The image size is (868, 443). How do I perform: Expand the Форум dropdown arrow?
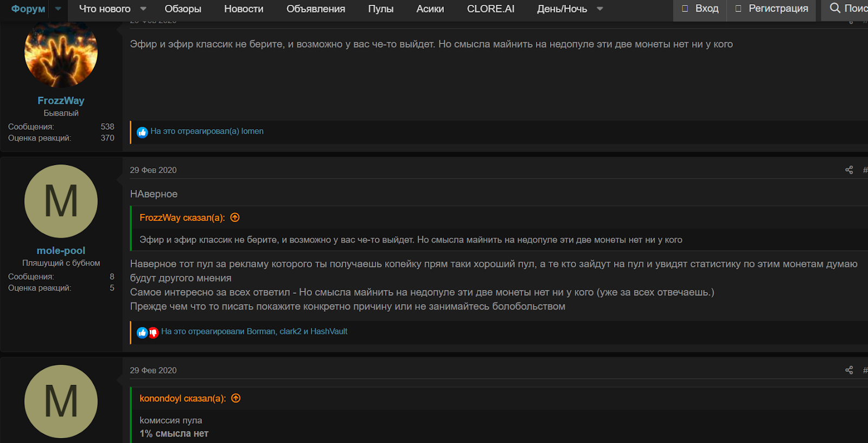coord(58,9)
